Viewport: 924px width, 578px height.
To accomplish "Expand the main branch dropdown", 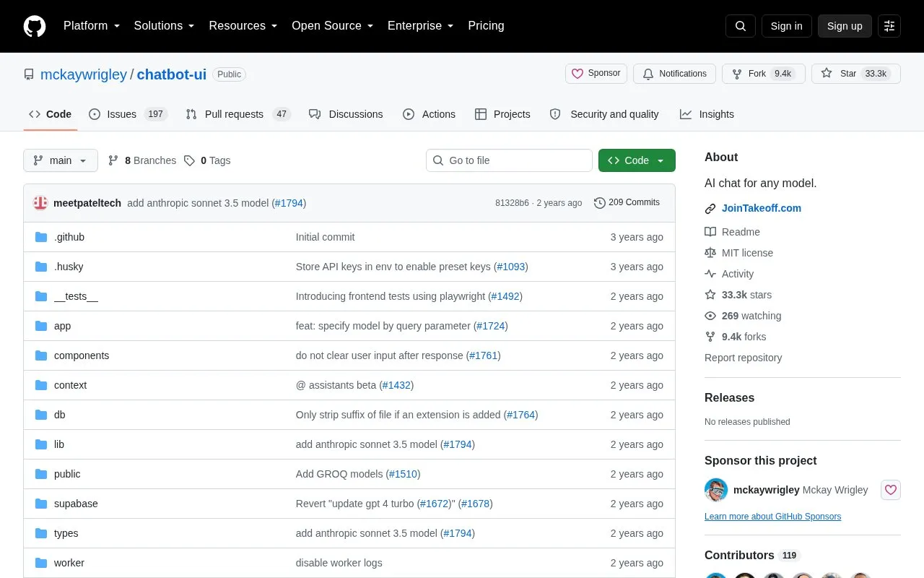I will pos(61,160).
